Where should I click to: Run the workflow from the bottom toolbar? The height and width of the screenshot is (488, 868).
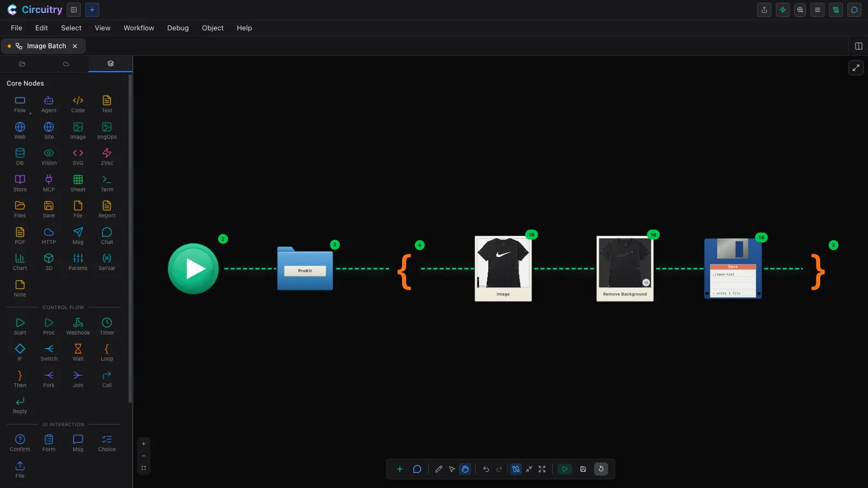tap(565, 469)
